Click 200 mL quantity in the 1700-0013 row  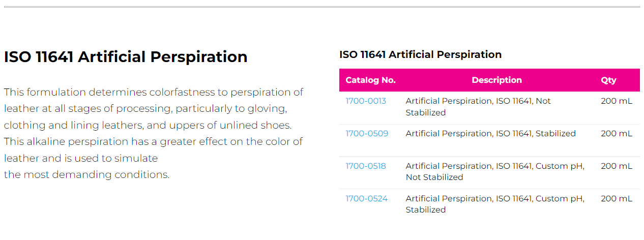(x=617, y=101)
